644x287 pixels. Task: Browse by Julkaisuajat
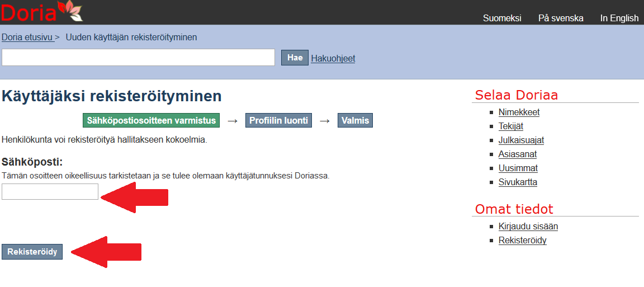521,140
